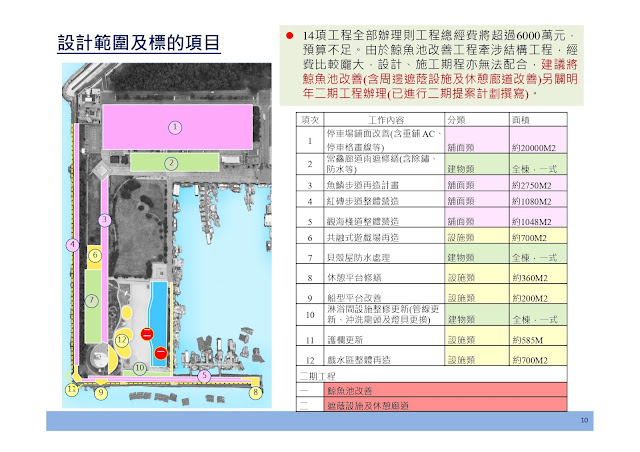Select the 護欄更新 cell
The width and height of the screenshot is (640, 452).
pos(384,336)
